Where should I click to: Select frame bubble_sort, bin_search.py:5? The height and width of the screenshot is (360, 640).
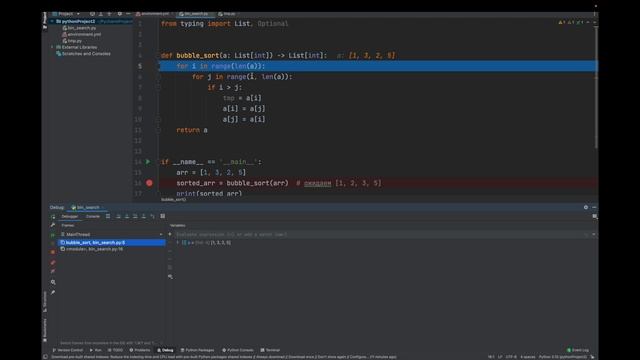(112, 242)
